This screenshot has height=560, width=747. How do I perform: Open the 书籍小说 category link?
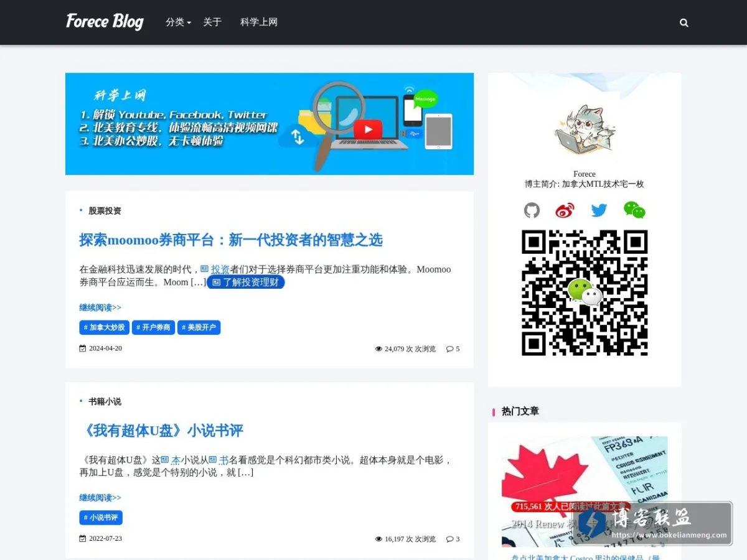tap(105, 402)
